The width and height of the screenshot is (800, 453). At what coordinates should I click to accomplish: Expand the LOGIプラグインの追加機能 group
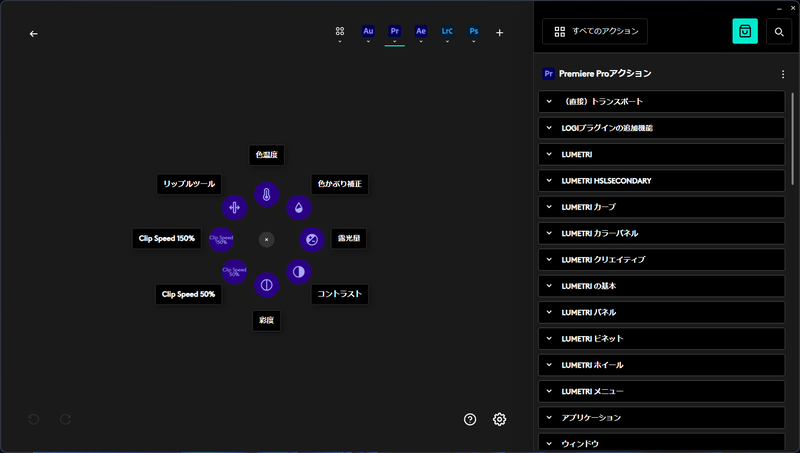click(661, 128)
